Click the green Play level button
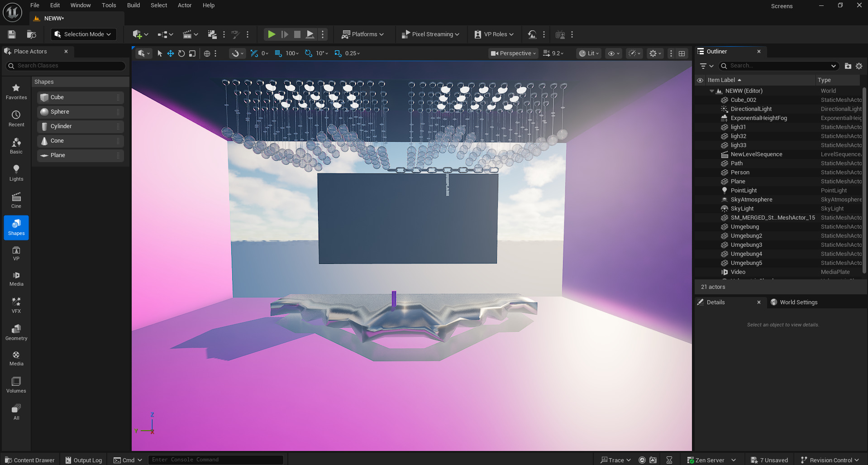 (x=271, y=34)
